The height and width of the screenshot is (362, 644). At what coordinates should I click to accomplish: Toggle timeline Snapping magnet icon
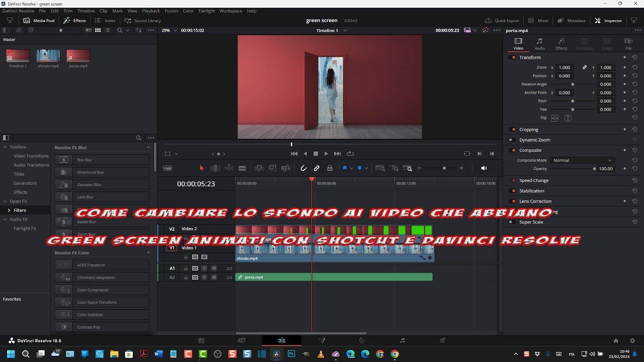pos(303,168)
